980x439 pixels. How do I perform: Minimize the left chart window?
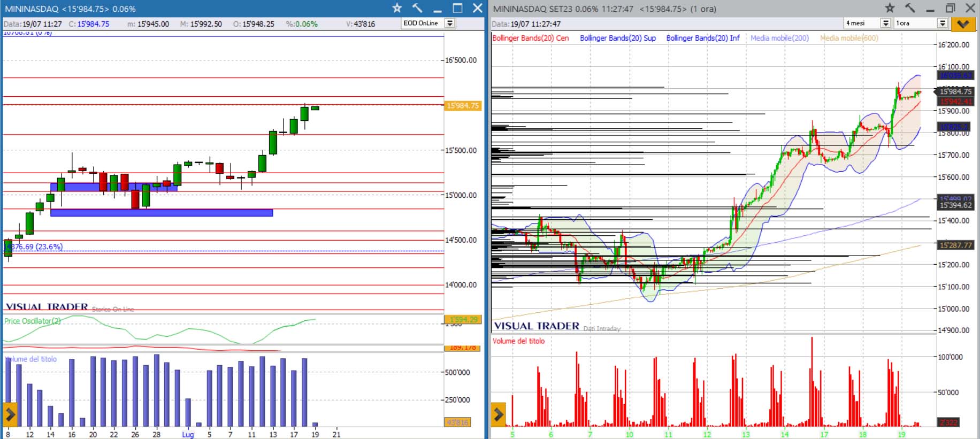point(438,11)
